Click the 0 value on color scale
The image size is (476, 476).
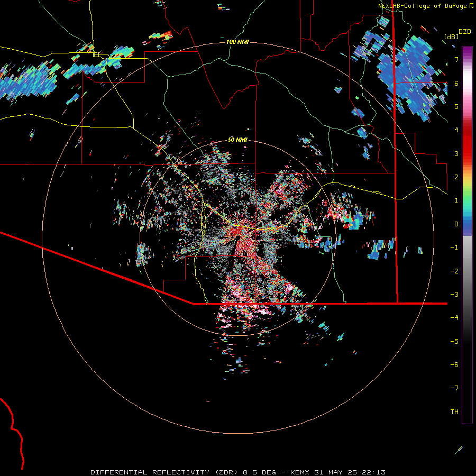coord(456,224)
